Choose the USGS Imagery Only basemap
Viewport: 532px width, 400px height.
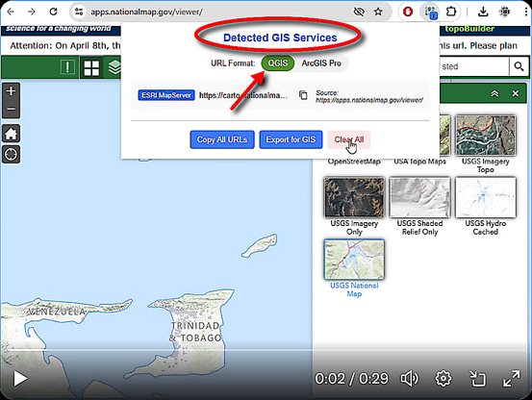(x=354, y=197)
